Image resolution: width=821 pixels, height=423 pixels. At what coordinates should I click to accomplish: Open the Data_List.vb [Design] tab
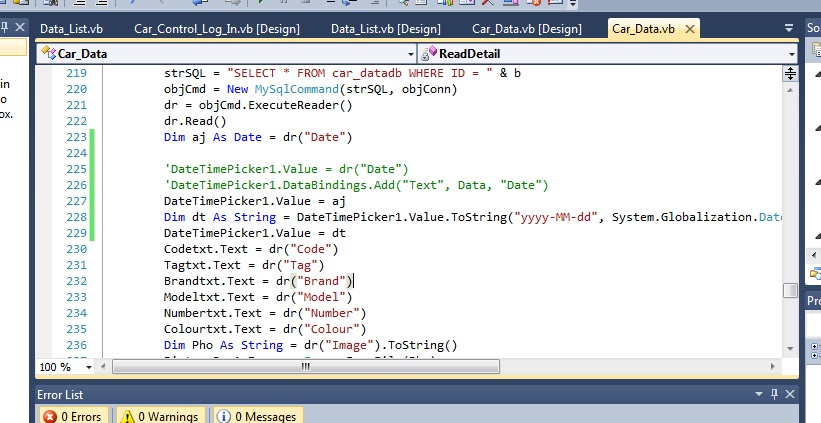(x=386, y=29)
